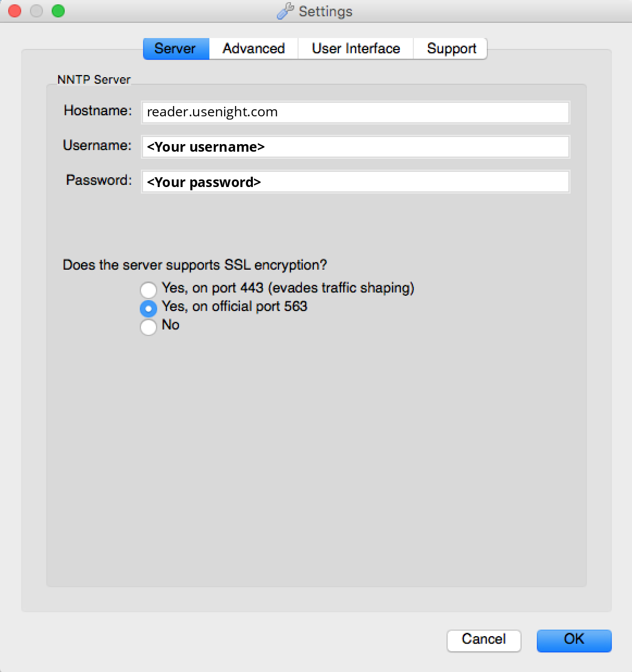Click the Hostname label text
This screenshot has height=672, width=632.
pos(98,110)
